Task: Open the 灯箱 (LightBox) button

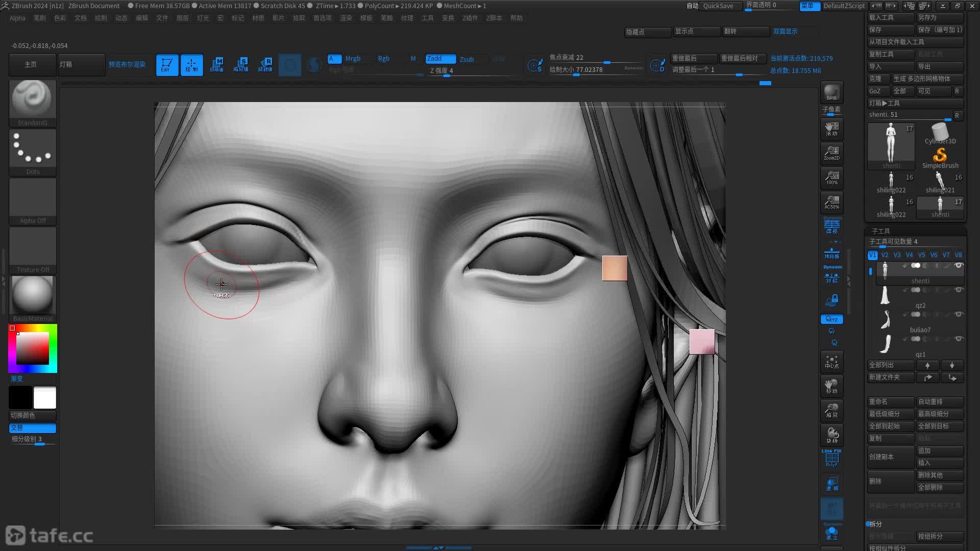Action: [x=81, y=65]
